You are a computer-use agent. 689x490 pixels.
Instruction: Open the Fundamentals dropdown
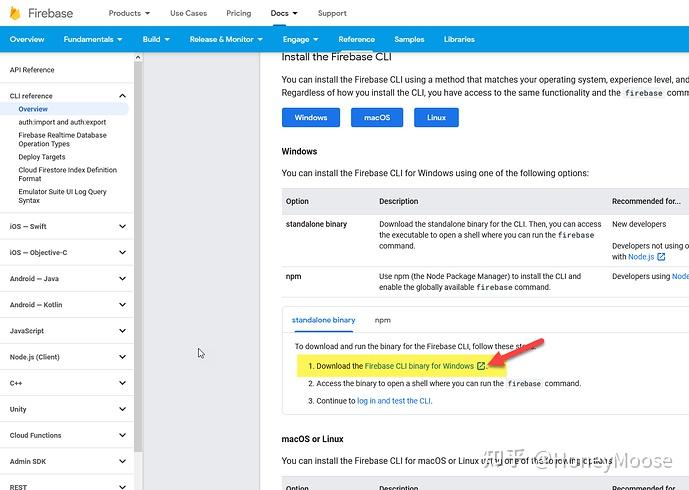93,39
